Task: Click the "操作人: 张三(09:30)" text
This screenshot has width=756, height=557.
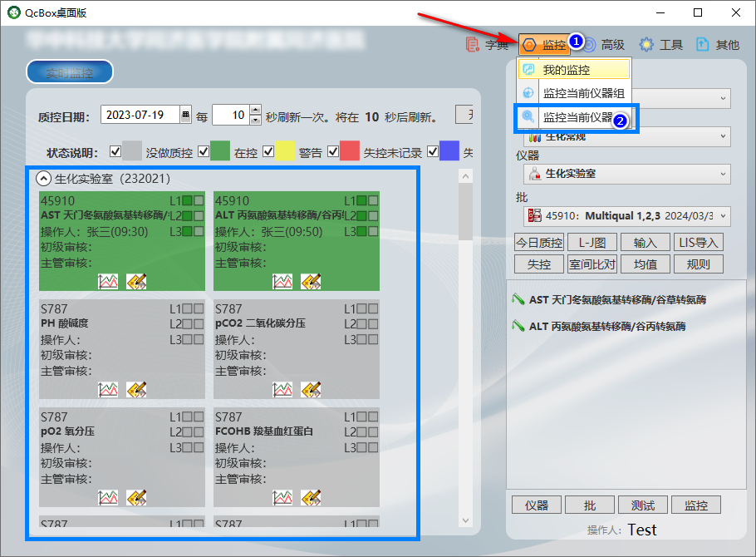Action: pos(95,232)
